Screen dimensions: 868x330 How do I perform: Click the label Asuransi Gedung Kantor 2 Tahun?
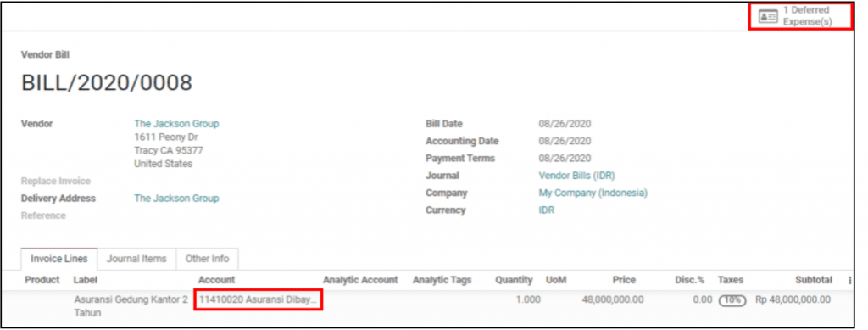[x=131, y=306]
